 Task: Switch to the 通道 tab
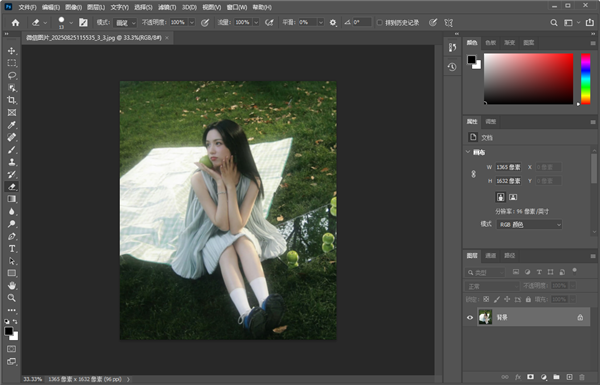[491, 256]
